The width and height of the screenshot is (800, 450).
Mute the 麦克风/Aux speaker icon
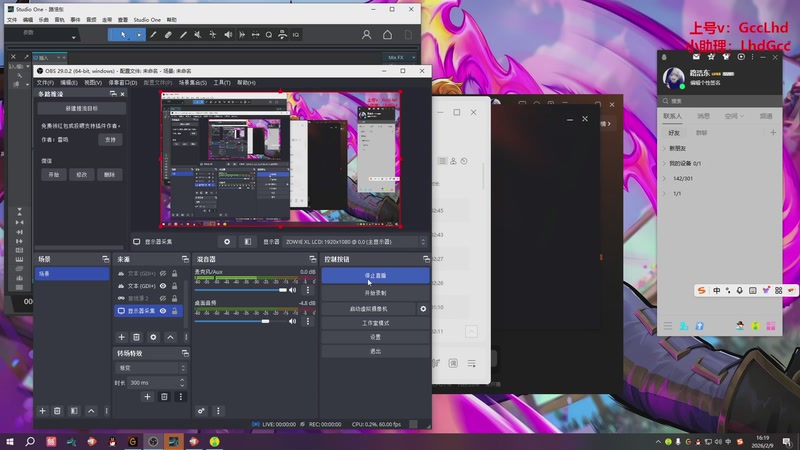(293, 290)
